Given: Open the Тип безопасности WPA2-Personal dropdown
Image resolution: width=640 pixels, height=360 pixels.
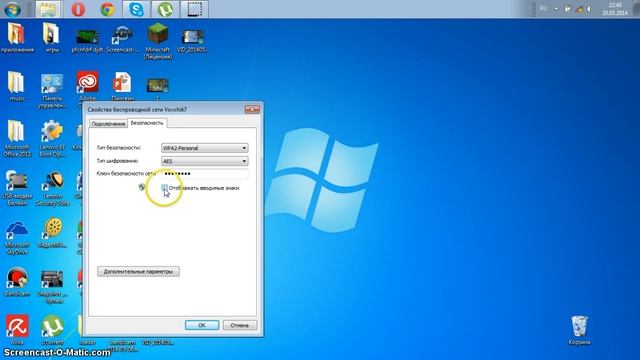Looking at the screenshot, I should (x=204, y=148).
